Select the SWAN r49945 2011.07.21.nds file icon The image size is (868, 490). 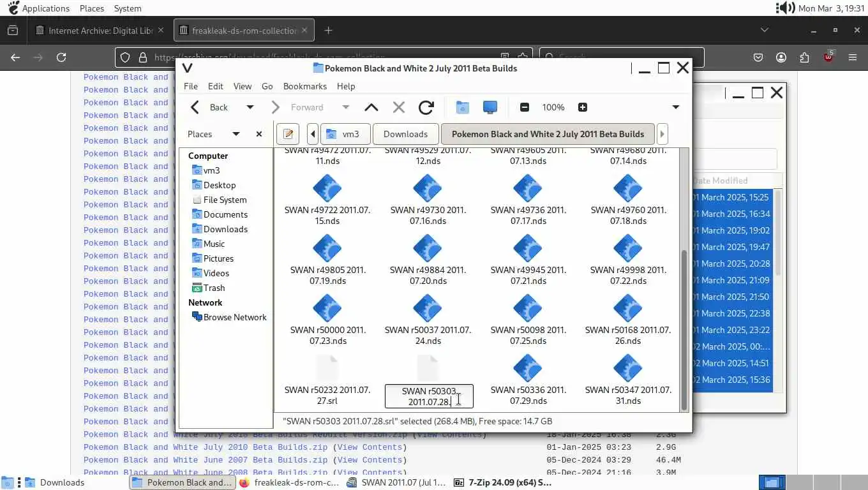[528, 249]
